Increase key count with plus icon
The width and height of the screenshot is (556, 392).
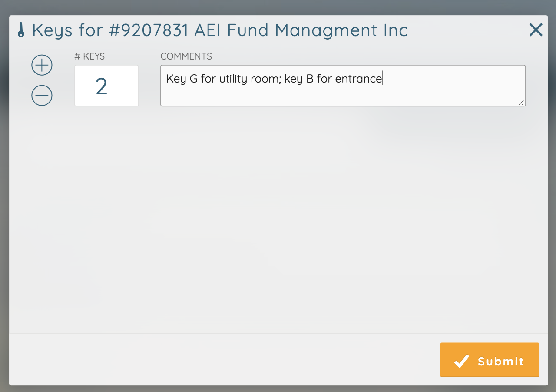click(x=42, y=65)
